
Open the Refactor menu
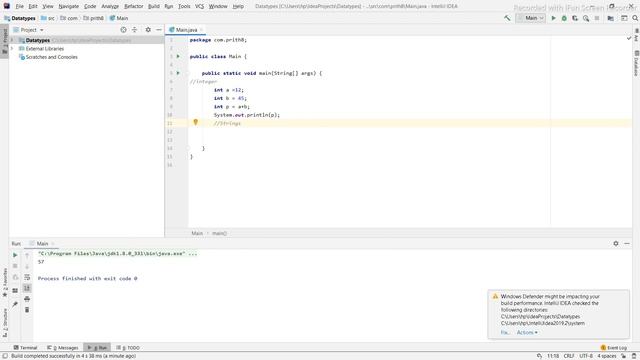click(x=133, y=6)
